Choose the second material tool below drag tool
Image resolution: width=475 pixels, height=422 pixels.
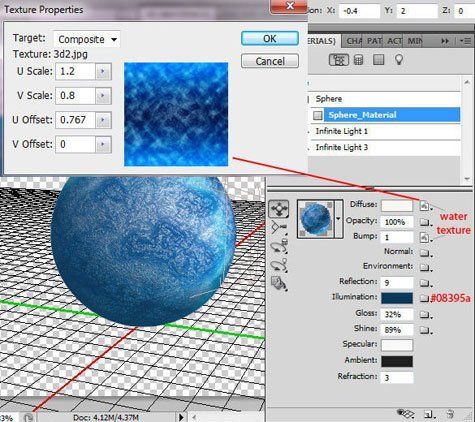(x=278, y=227)
